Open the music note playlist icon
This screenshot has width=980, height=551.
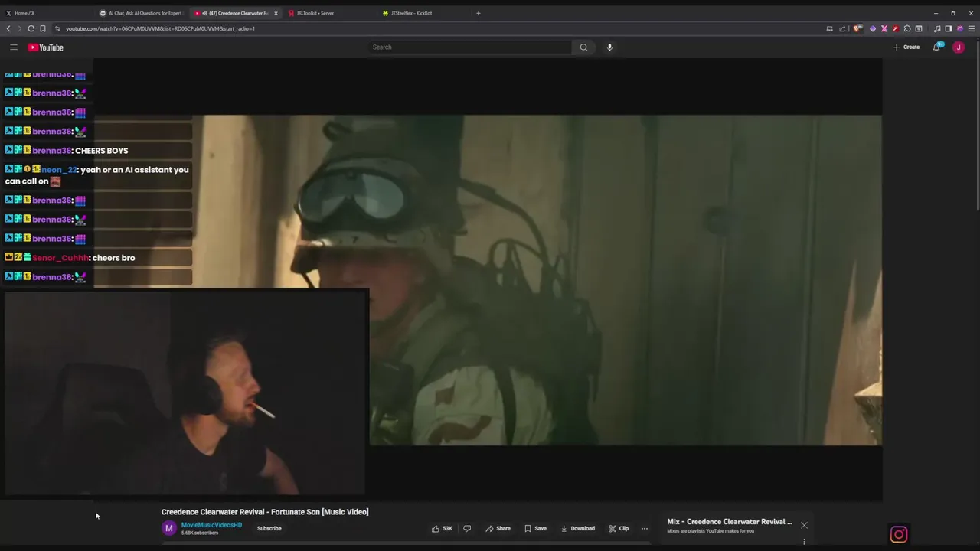[x=937, y=28]
